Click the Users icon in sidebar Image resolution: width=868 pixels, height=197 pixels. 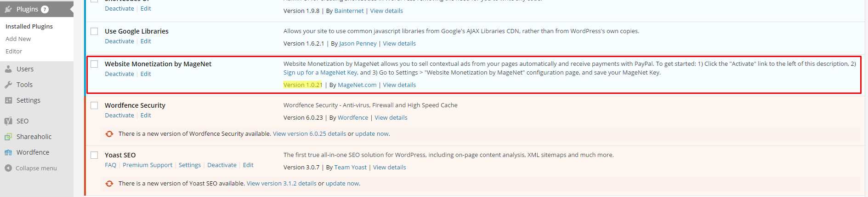coord(8,69)
